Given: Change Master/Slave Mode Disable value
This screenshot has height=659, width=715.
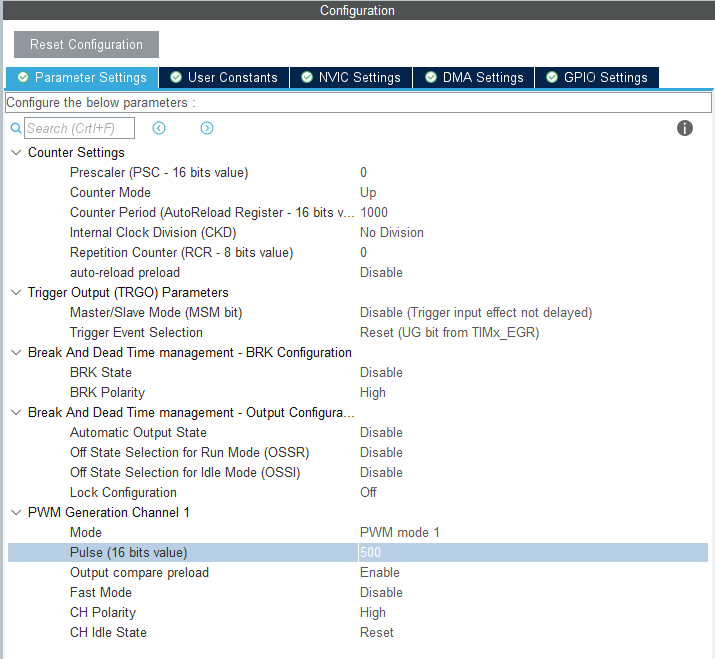Looking at the screenshot, I should 476,312.
